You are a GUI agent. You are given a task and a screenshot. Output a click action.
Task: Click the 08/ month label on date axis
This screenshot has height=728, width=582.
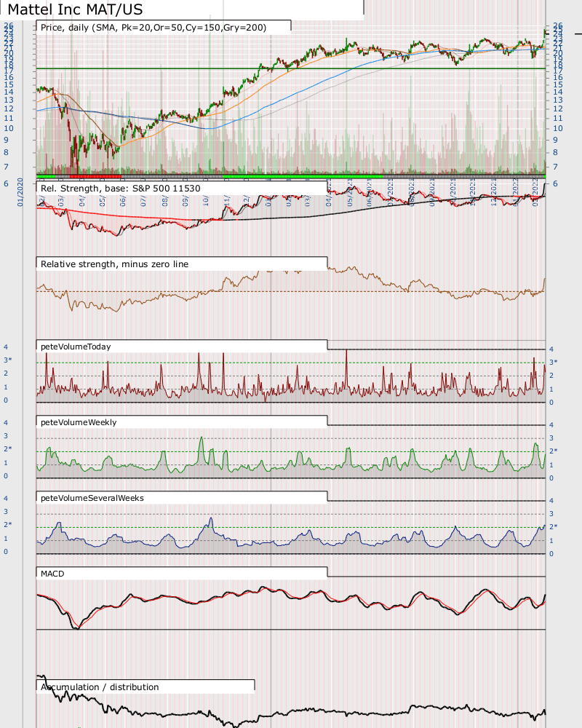pyautogui.click(x=164, y=201)
